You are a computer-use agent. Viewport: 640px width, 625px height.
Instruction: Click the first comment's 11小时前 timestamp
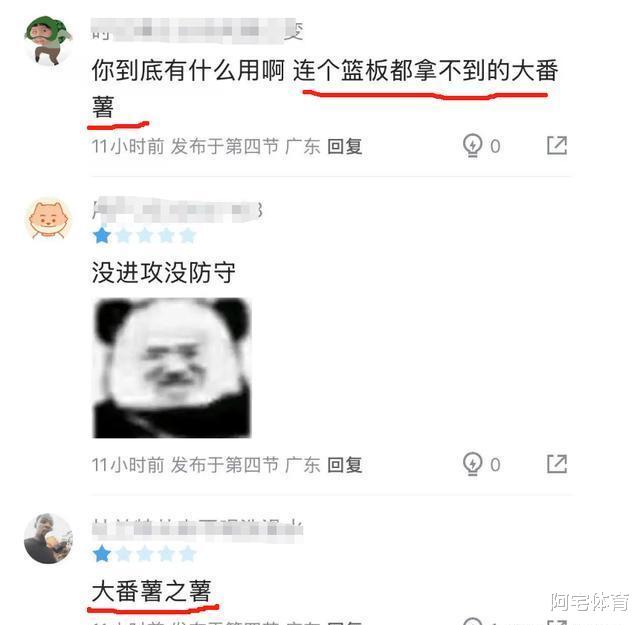click(128, 146)
